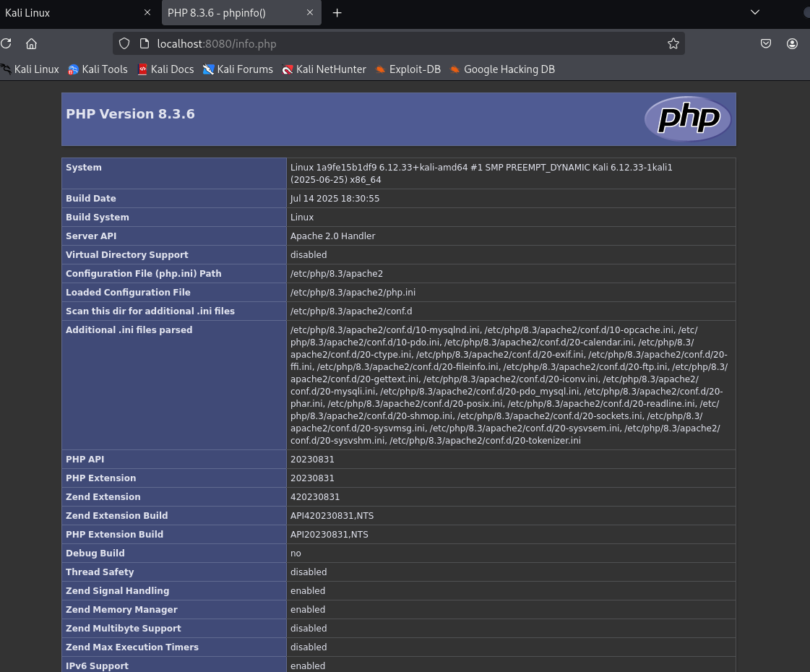Screen dimensions: 810x672
Task: Click the Build System value Linux
Action: coord(302,217)
